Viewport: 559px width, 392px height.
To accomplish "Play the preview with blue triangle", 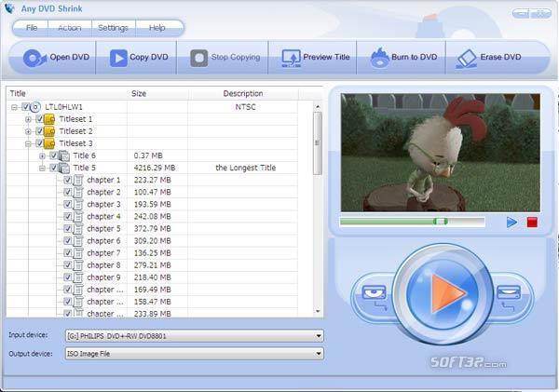I will point(511,223).
